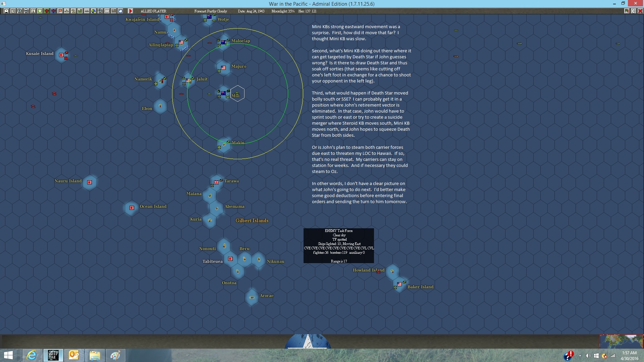This screenshot has width=644, height=362.
Task: Click the red plane on blue icon
Action: pos(53,11)
